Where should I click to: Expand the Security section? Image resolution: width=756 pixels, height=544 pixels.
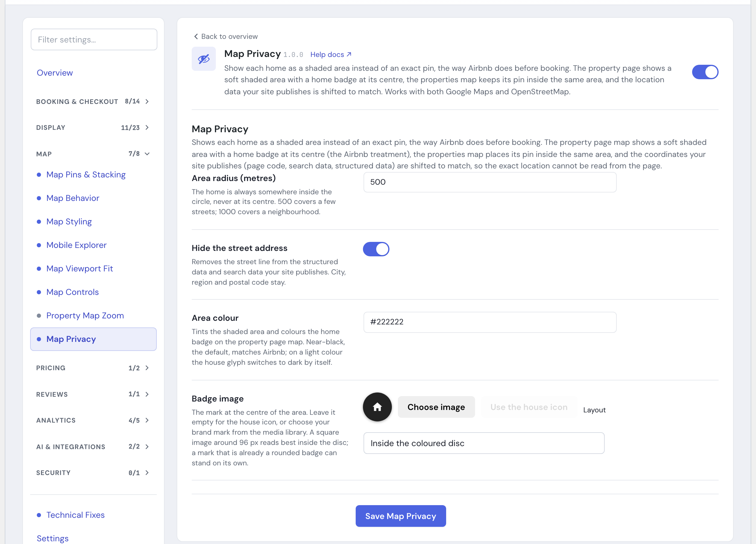pyautogui.click(x=93, y=473)
